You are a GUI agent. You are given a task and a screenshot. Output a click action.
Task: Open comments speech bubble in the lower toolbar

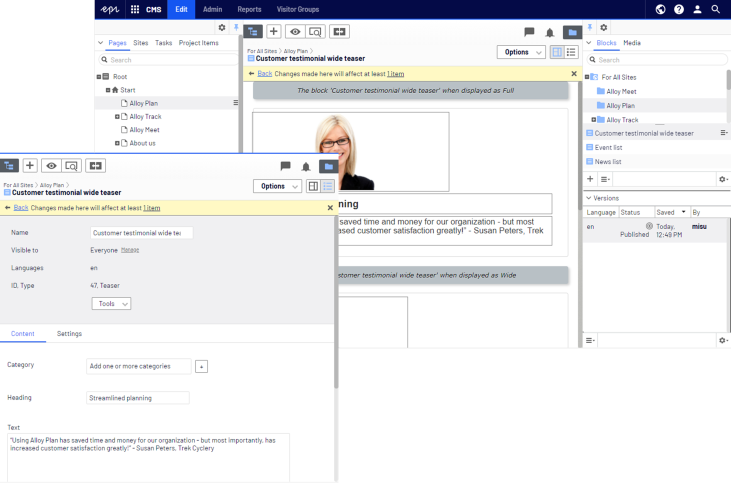285,166
